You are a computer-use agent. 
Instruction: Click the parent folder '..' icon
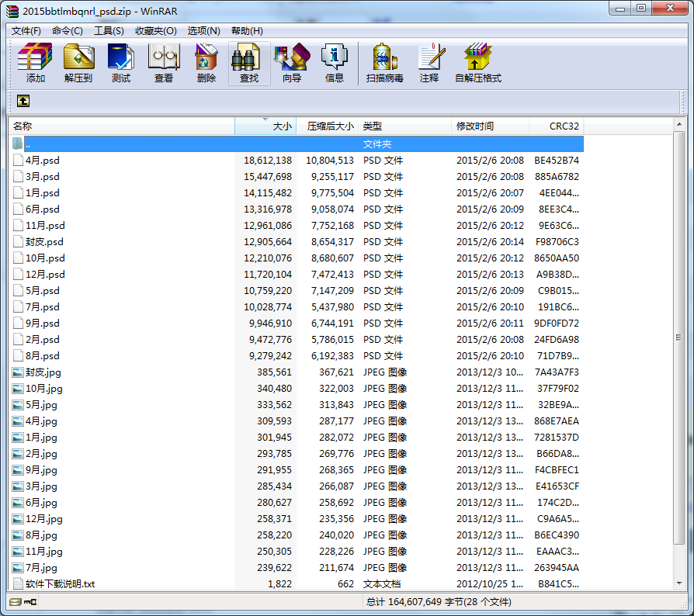point(17,144)
